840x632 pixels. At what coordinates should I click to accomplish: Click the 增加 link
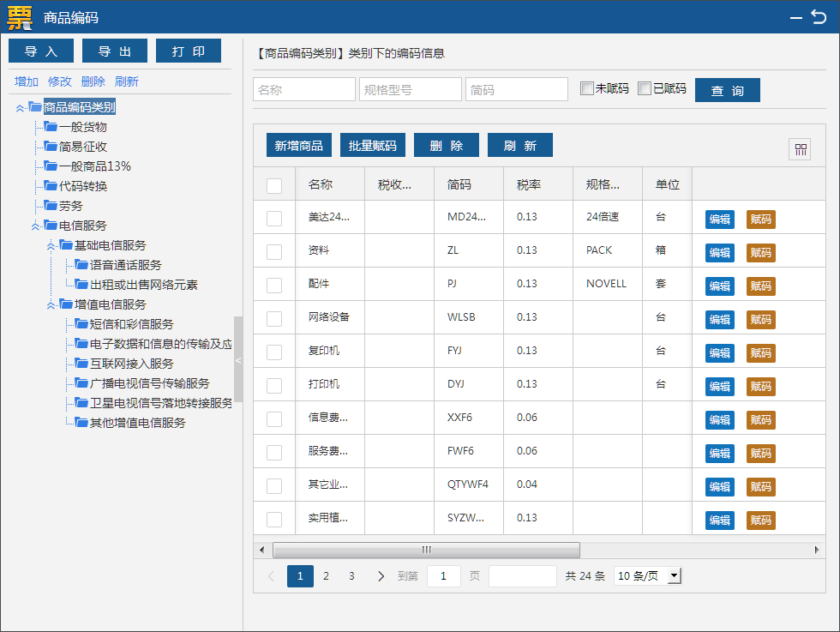coord(27,81)
